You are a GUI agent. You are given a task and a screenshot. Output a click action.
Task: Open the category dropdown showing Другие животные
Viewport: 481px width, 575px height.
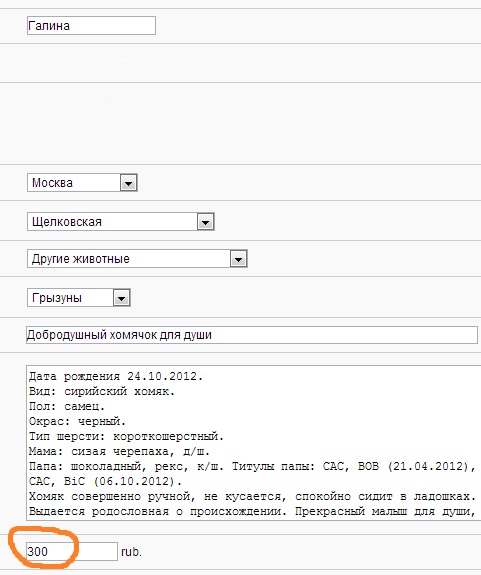137,259
